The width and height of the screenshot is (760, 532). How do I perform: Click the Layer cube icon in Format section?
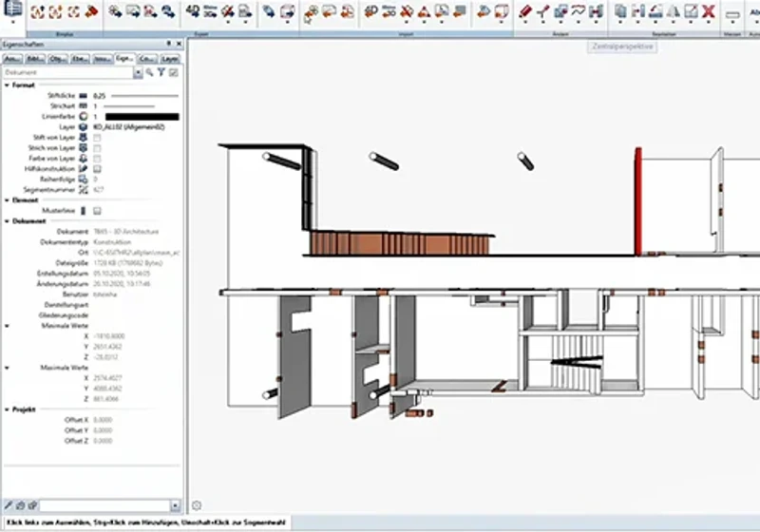point(84,127)
